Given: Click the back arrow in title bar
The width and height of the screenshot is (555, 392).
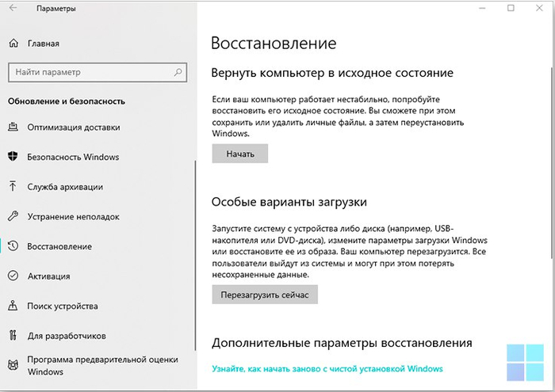Looking at the screenshot, I should (13, 9).
